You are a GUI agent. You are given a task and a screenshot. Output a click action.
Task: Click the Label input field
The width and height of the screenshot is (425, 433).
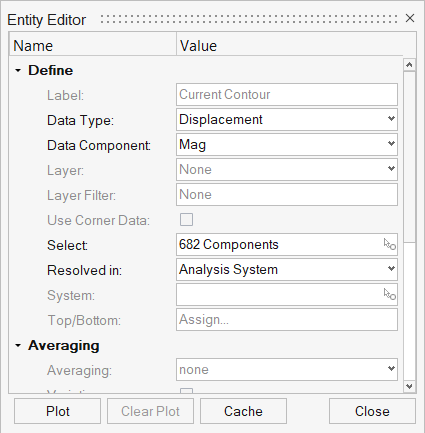pyautogui.click(x=287, y=94)
